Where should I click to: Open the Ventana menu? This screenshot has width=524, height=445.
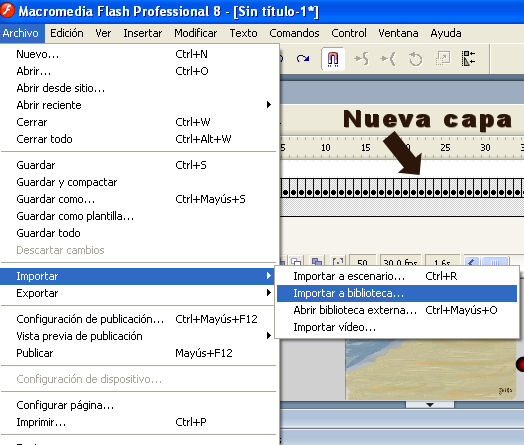pyautogui.click(x=398, y=33)
